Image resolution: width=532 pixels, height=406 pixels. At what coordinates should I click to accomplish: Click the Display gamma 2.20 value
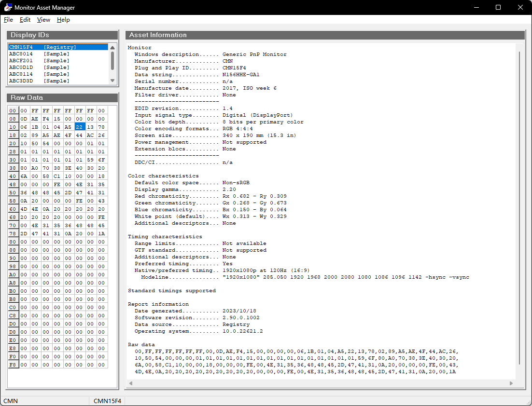click(x=229, y=189)
